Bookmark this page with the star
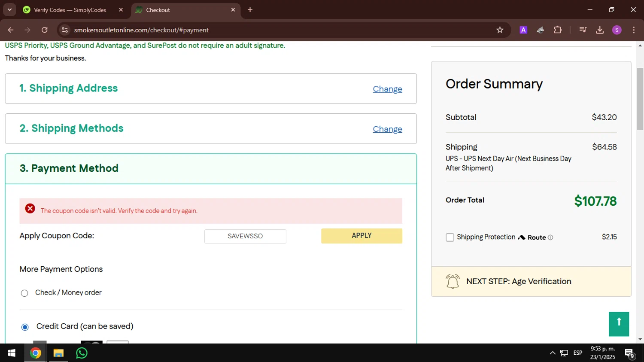This screenshot has width=644, height=362. coord(500,30)
